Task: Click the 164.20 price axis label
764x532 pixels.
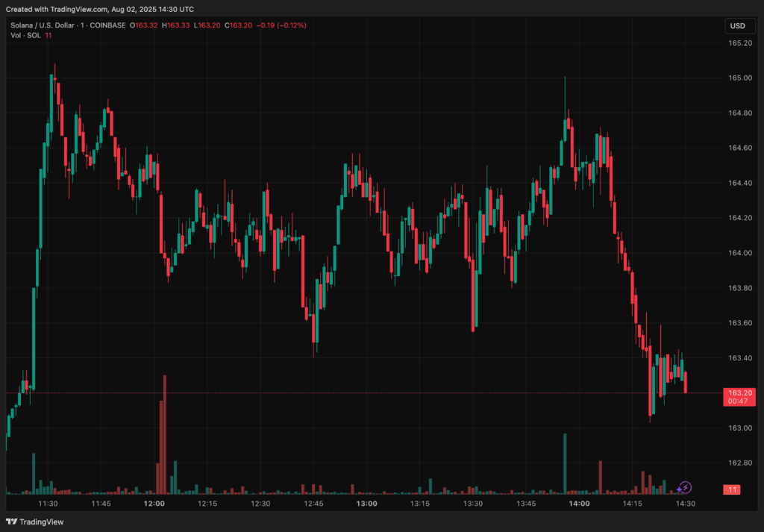Action: point(739,218)
